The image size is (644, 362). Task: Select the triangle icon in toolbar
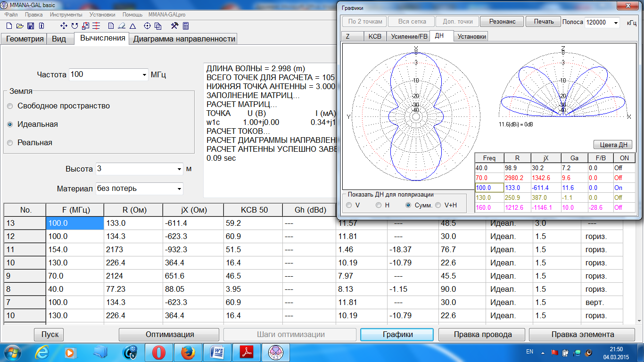tap(133, 26)
